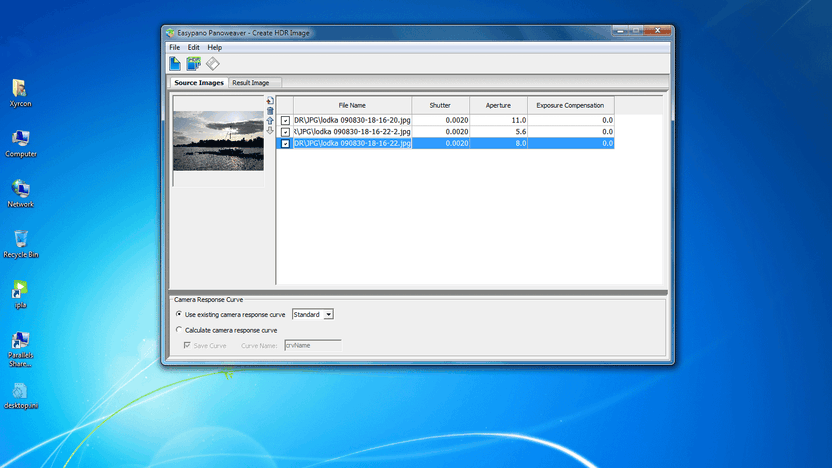Open the Standard response curve dropdown
The image size is (832, 468).
[313, 314]
